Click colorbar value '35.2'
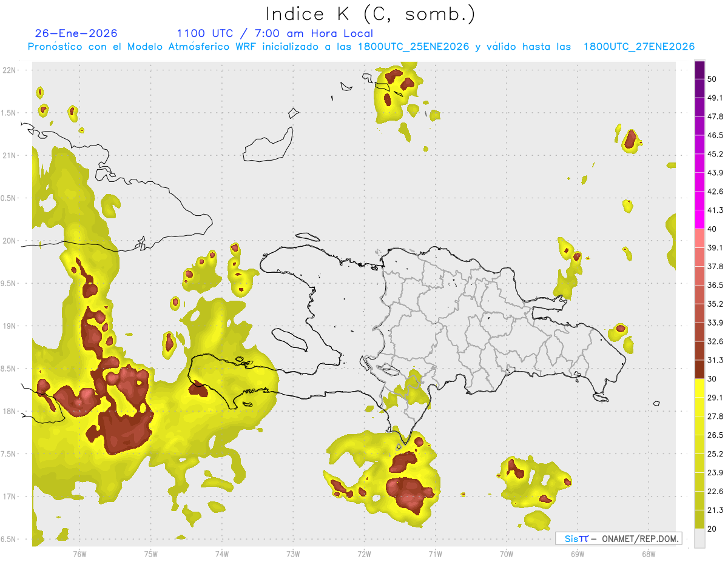728x562 pixels. (715, 304)
